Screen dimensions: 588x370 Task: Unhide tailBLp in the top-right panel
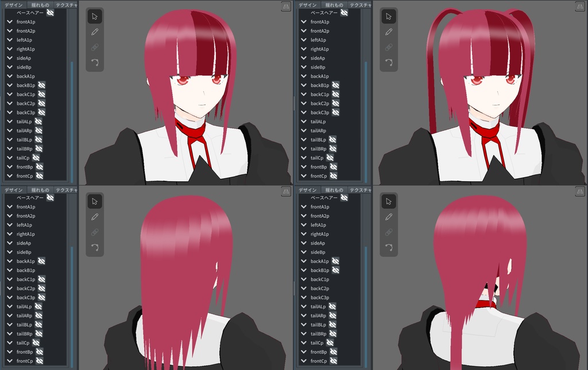[x=332, y=140]
